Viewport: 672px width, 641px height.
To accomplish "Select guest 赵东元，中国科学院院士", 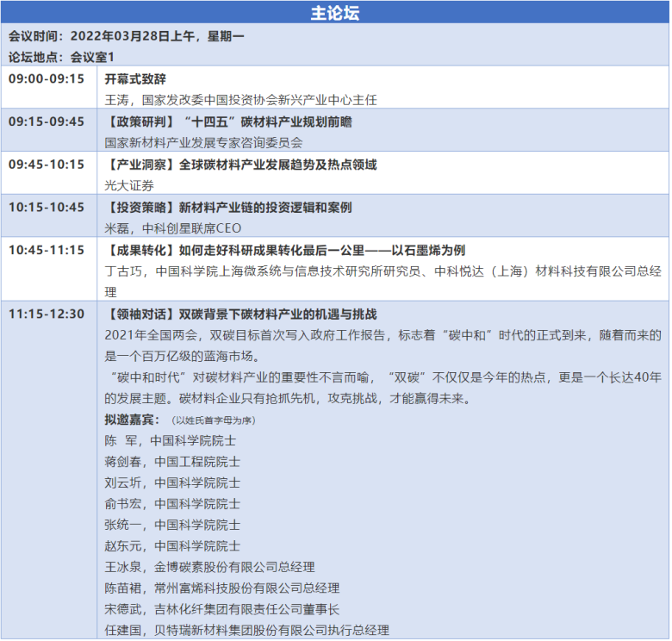I will pos(172,545).
